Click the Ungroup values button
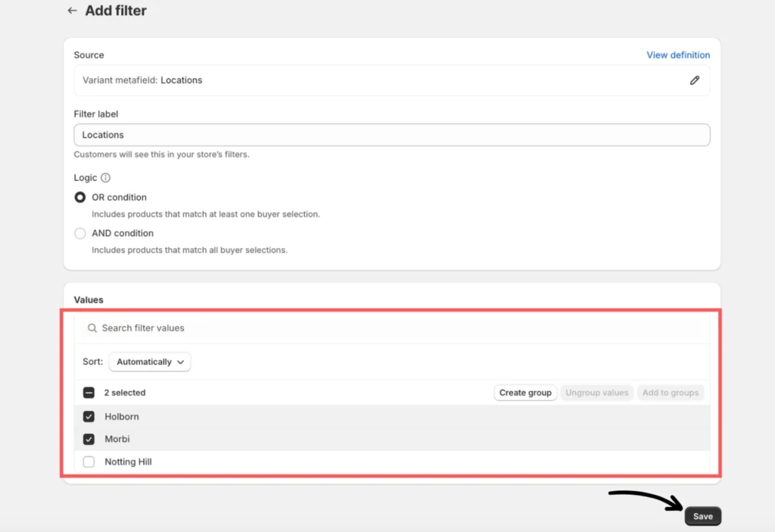Image resolution: width=775 pixels, height=532 pixels. coord(596,393)
